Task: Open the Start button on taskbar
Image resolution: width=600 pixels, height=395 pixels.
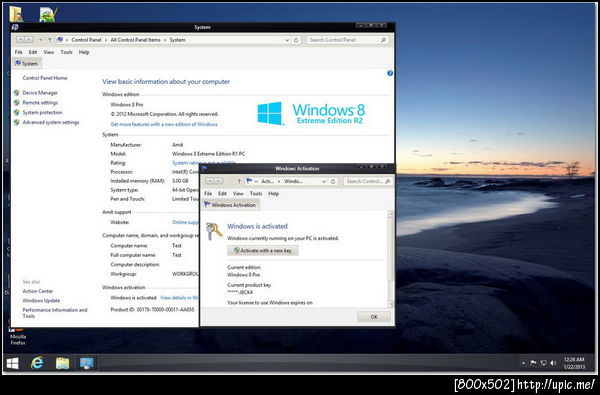Action: (12, 363)
